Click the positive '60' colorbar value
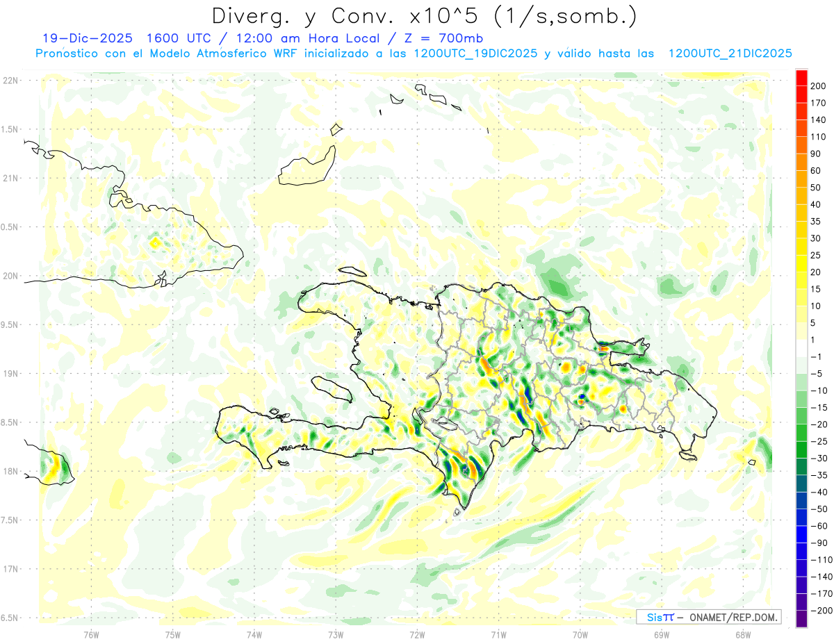 point(816,171)
